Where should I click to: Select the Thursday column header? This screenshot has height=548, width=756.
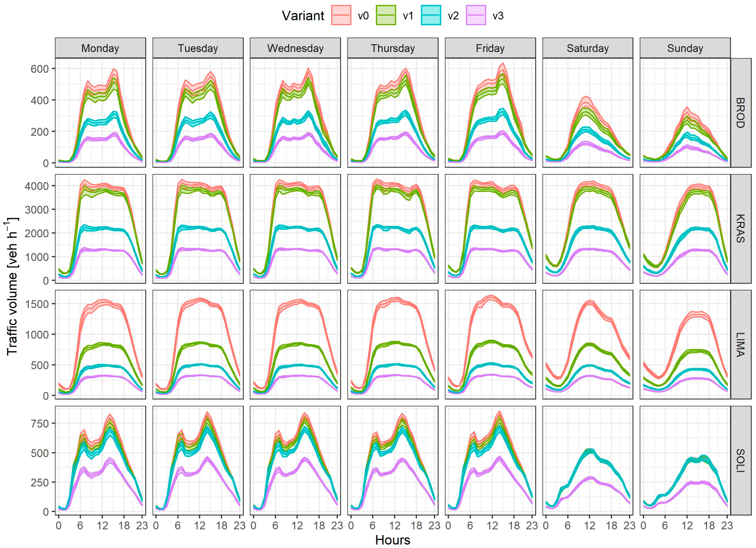click(393, 48)
